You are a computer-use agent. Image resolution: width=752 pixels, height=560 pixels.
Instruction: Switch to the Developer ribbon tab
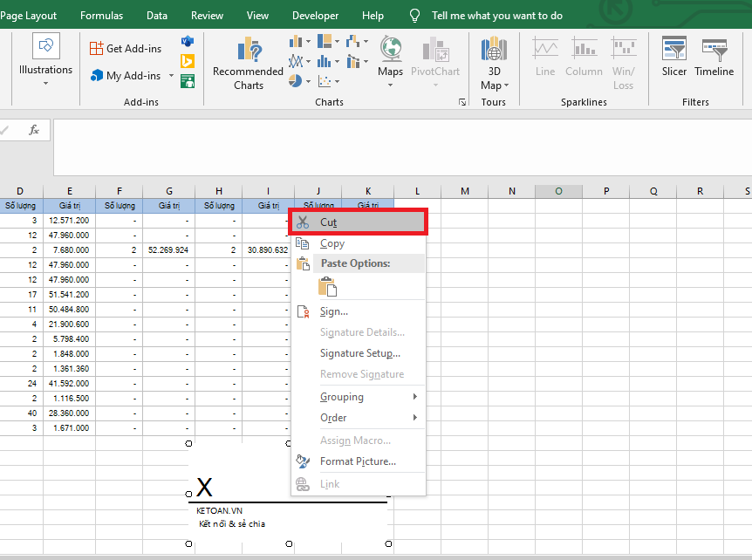(315, 15)
